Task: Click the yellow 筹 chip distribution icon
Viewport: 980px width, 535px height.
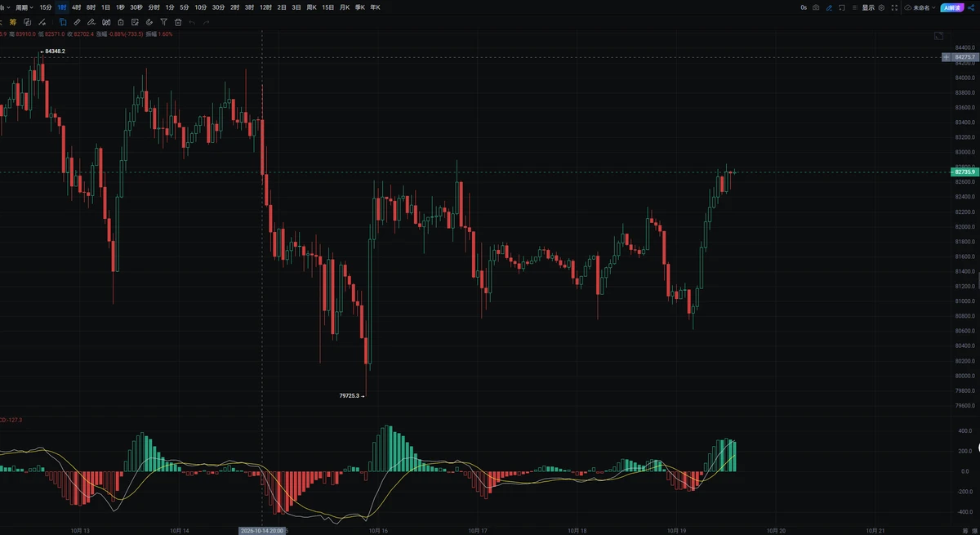Action: [x=11, y=22]
